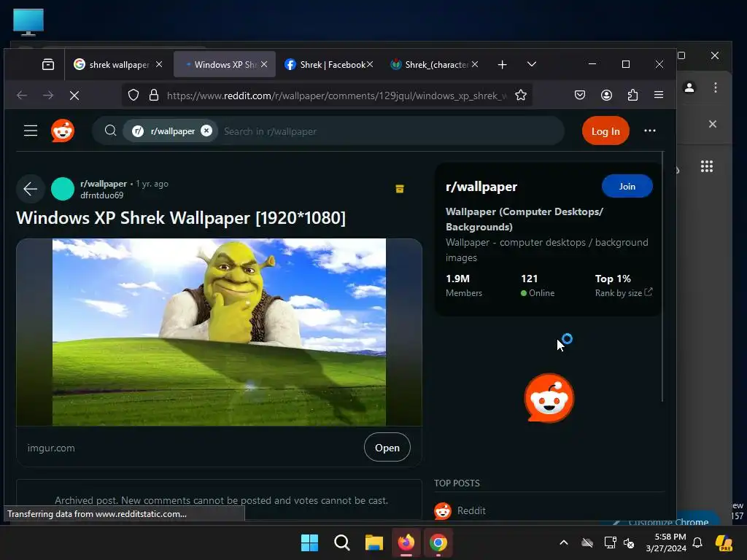Close the shrek wallpaper tab

click(x=159, y=64)
